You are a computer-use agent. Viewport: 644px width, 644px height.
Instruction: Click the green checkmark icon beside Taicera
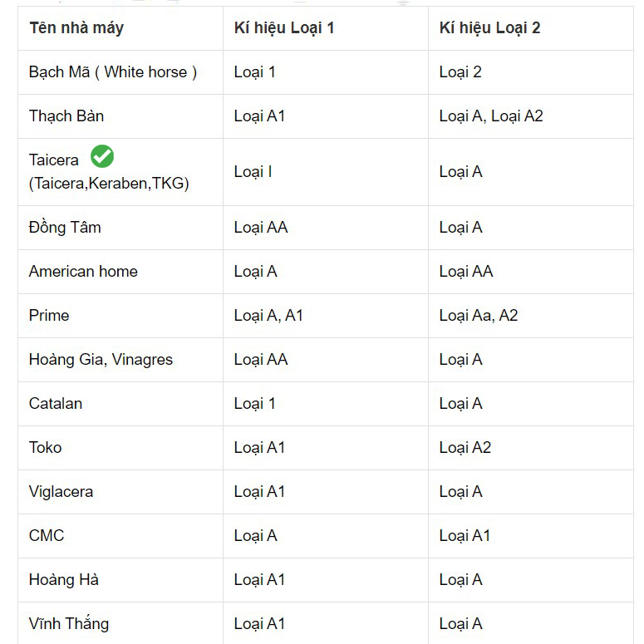point(102,156)
